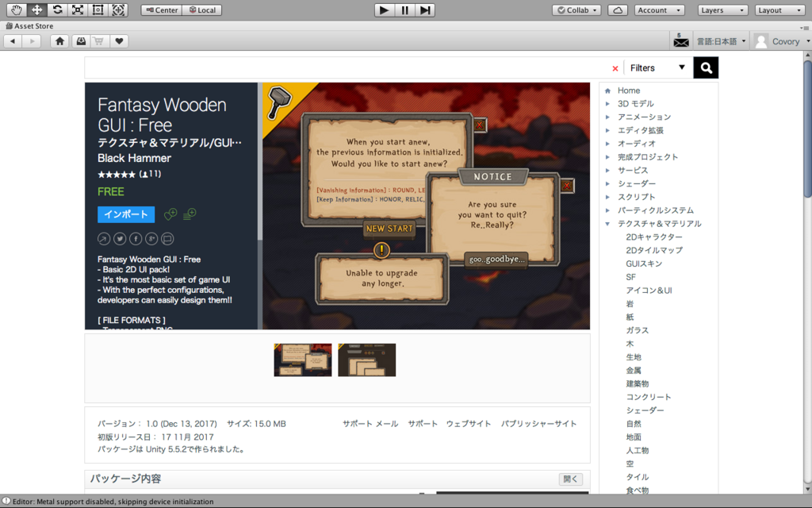Click the search magnifier button

click(x=706, y=68)
